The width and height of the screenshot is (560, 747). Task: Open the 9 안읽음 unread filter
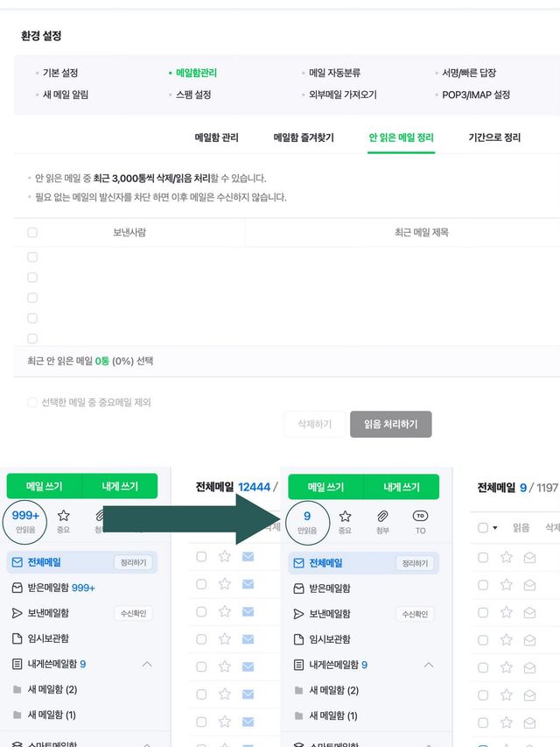(x=307, y=521)
